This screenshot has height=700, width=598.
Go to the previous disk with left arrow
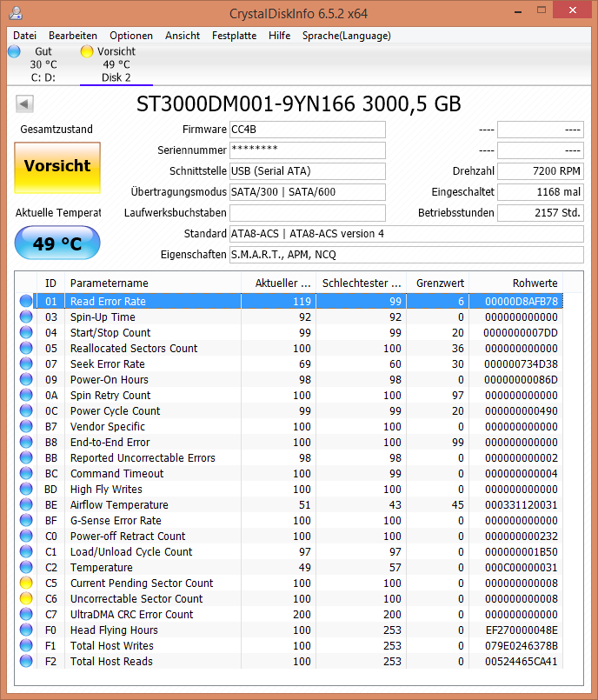coord(24,104)
